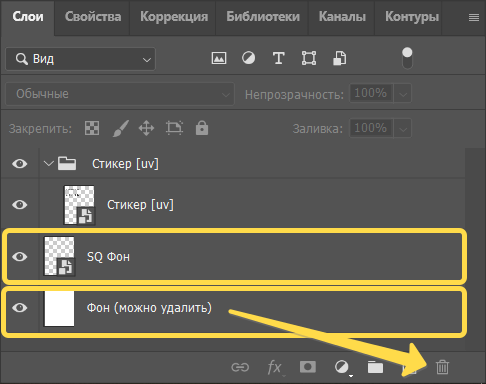Switch to the Контуры tab

412,17
